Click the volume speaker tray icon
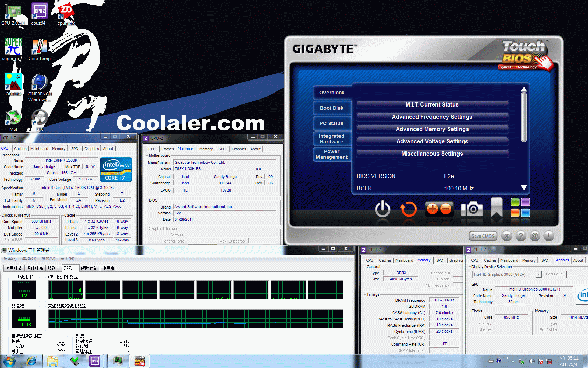This screenshot has height=368, width=588. (x=532, y=361)
